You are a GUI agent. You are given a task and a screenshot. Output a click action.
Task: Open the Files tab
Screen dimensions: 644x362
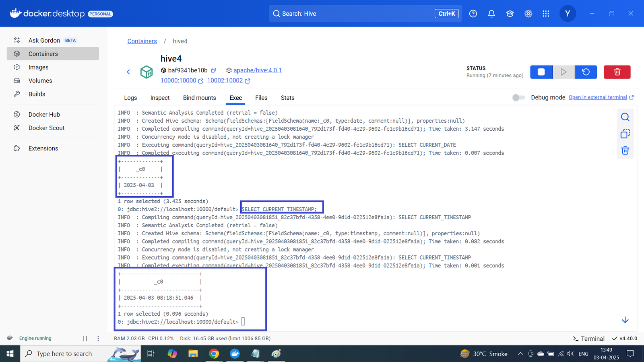261,98
